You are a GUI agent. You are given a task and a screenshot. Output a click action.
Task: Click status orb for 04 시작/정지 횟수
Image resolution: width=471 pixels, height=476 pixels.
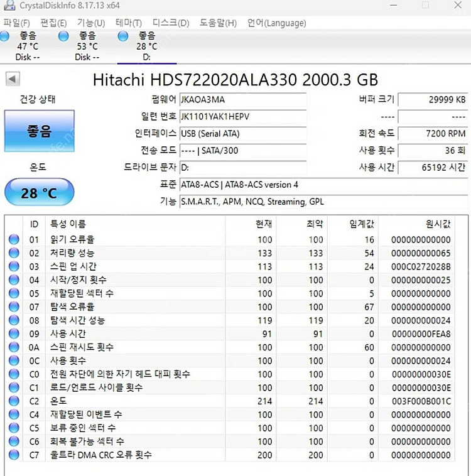pos(14,280)
